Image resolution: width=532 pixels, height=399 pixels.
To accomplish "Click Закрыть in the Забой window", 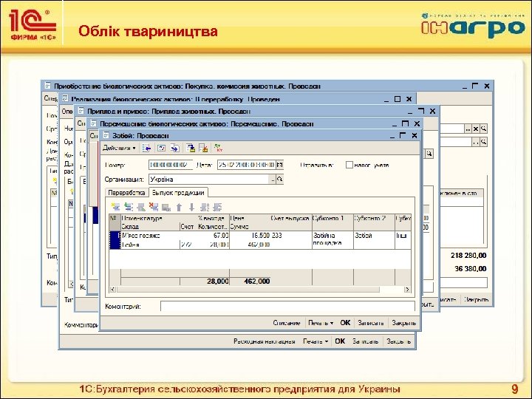I will point(403,323).
